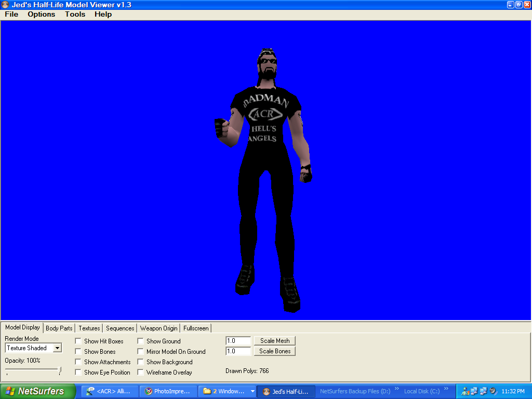Click the 11:32 PM system clock

pos(513,391)
